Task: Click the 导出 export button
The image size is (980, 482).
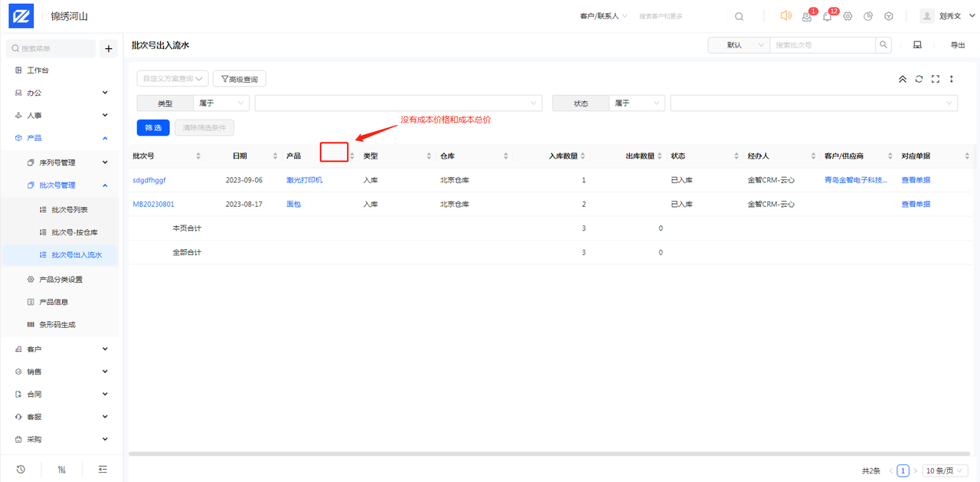Action: click(958, 45)
